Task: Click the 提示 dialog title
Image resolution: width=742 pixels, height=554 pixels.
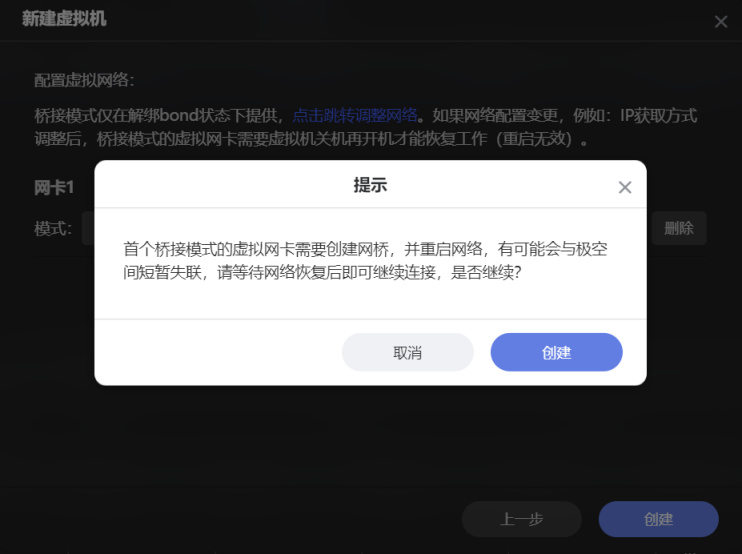Action: 370,185
